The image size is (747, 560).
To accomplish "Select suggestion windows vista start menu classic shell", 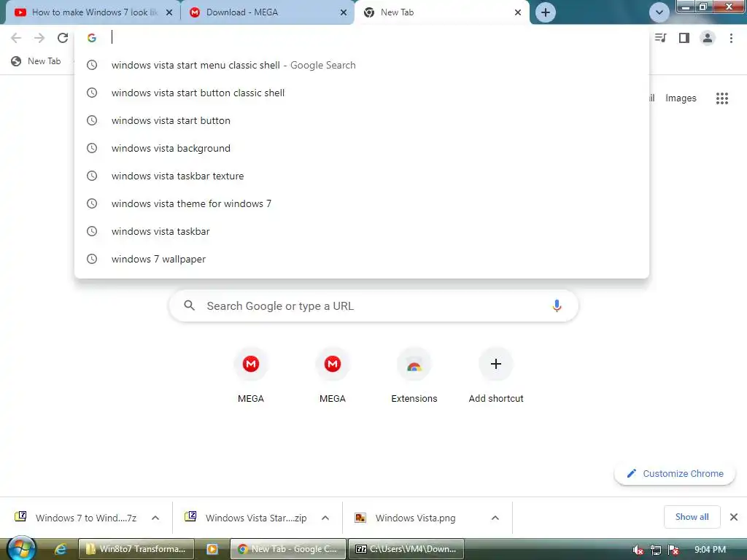I will [362, 65].
